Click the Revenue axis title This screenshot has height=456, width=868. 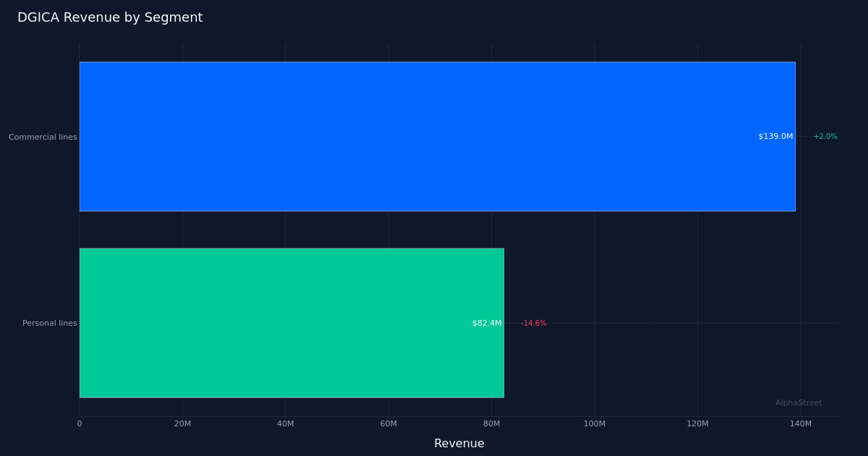(459, 444)
